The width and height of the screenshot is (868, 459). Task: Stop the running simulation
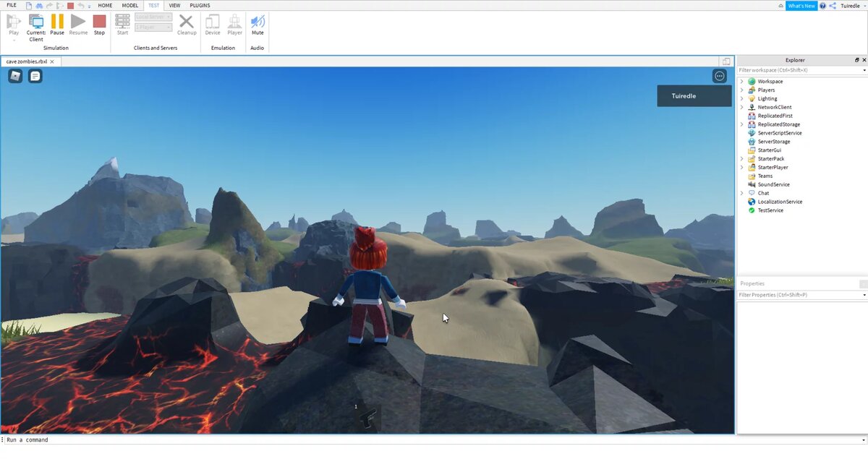point(99,25)
